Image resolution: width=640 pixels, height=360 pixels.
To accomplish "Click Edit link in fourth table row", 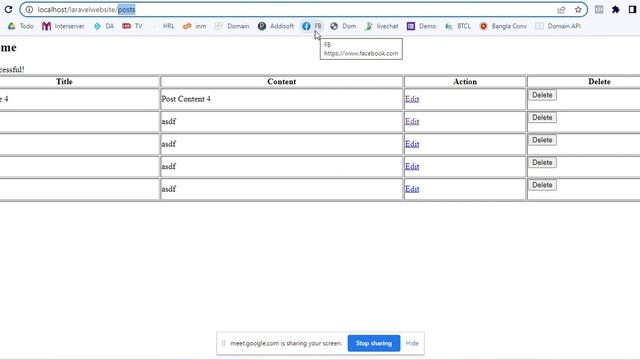I will click(x=412, y=167).
